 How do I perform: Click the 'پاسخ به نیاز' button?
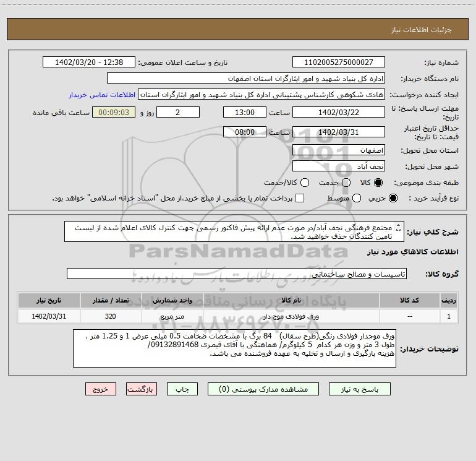pos(359,389)
